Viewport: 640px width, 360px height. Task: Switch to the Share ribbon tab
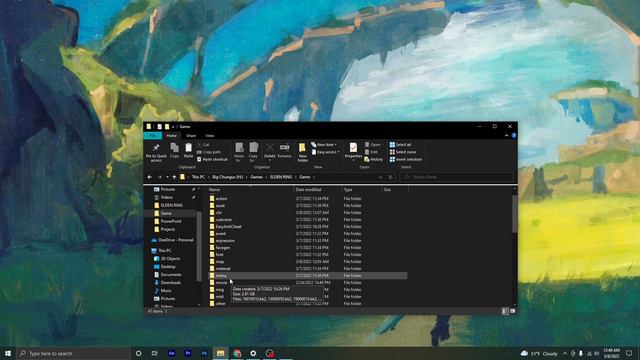pyautogui.click(x=191, y=136)
